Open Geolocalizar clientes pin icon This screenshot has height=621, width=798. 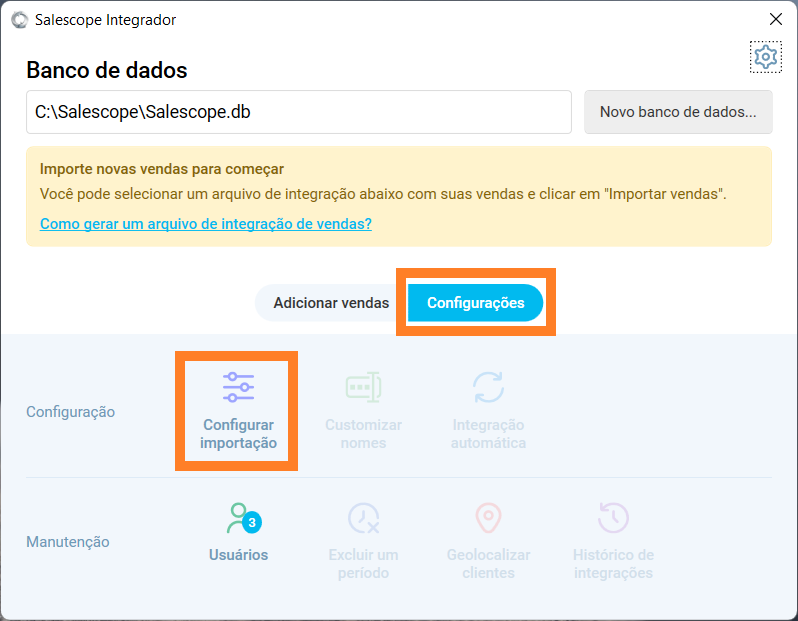click(488, 518)
